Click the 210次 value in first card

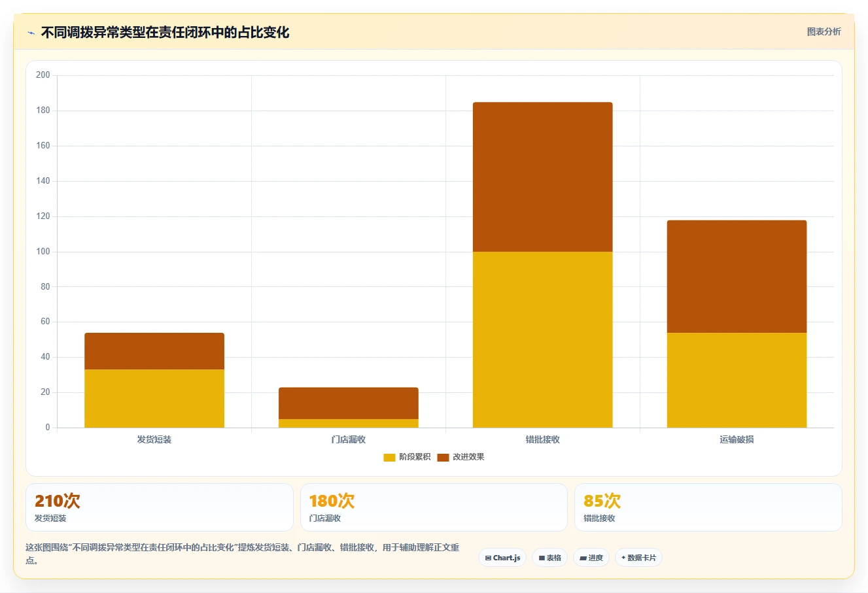(x=58, y=501)
